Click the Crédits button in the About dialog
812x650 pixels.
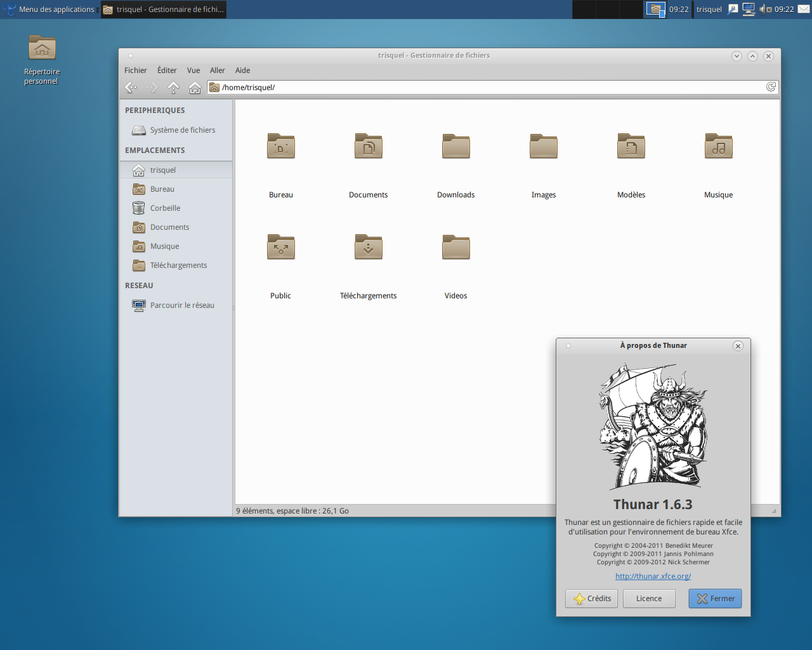click(591, 599)
